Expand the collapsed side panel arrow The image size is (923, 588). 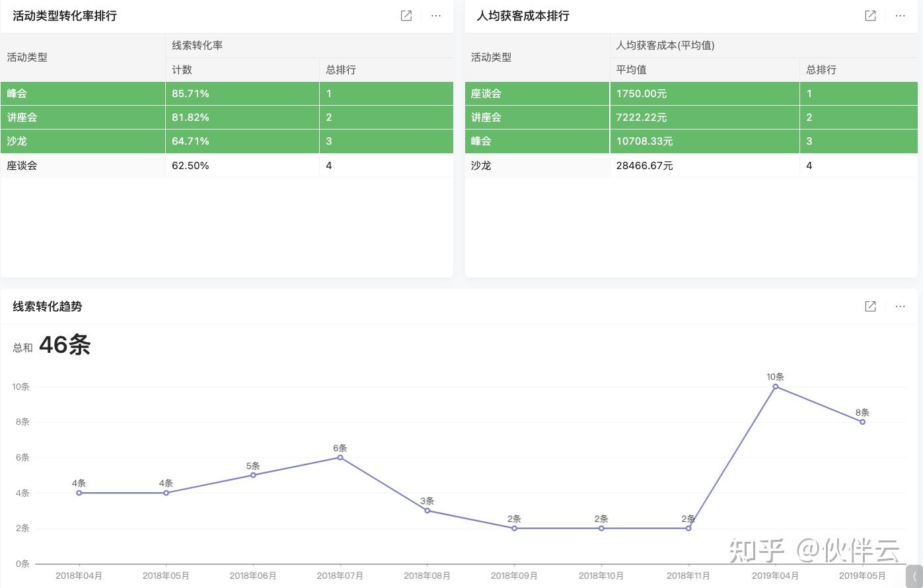pyautogui.click(x=914, y=576)
